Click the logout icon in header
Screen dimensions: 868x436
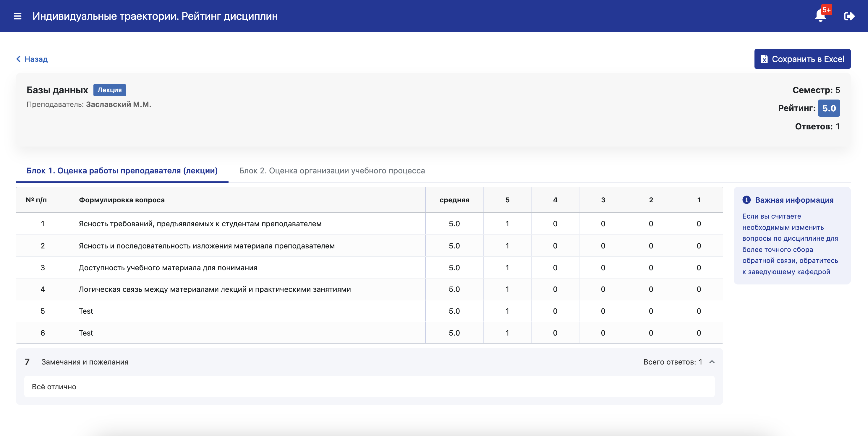pos(849,16)
